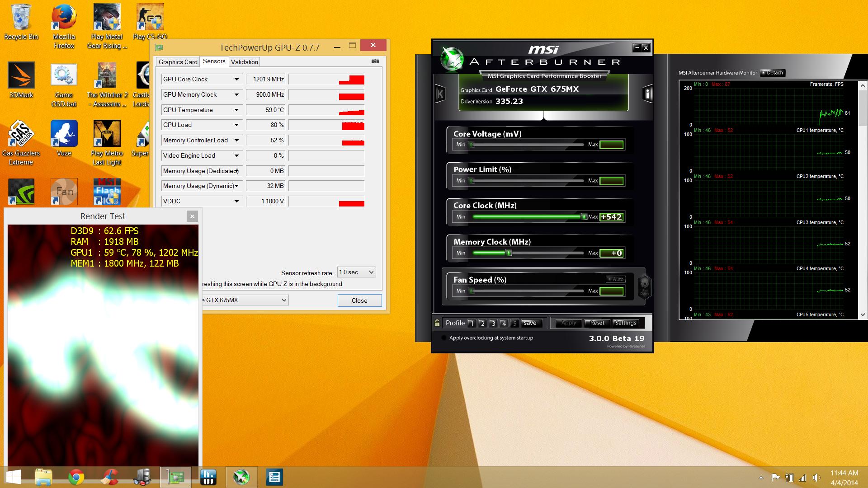Screen dimensions: 868x488
Task: Click Memory Clock +0 value field
Action: pos(612,253)
